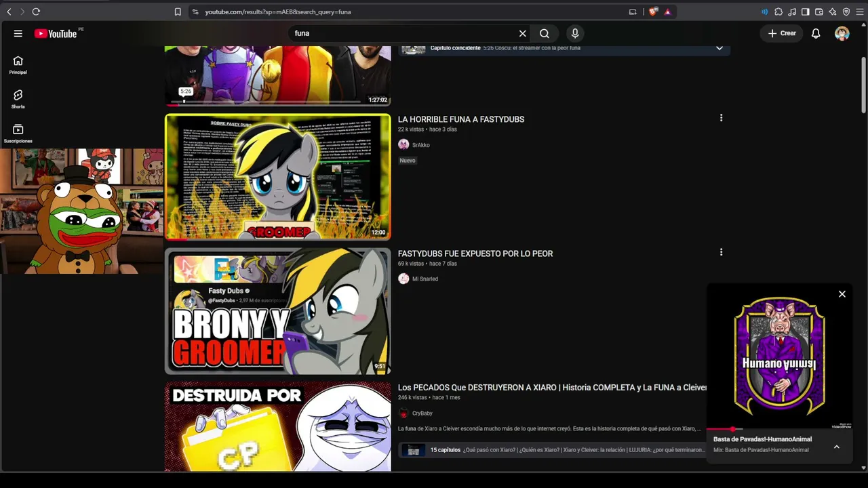Click miniplayer title 'Basta de Pavadas!-HumanoAnimal'
Viewport: 868px width, 488px height.
tap(762, 439)
